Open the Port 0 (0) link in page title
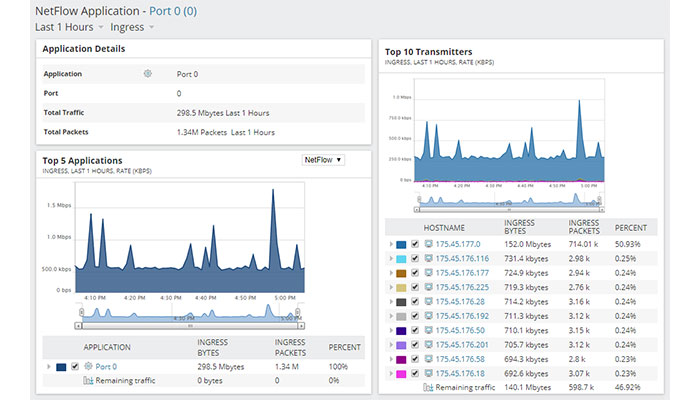The height and width of the screenshot is (400, 700). point(177,10)
